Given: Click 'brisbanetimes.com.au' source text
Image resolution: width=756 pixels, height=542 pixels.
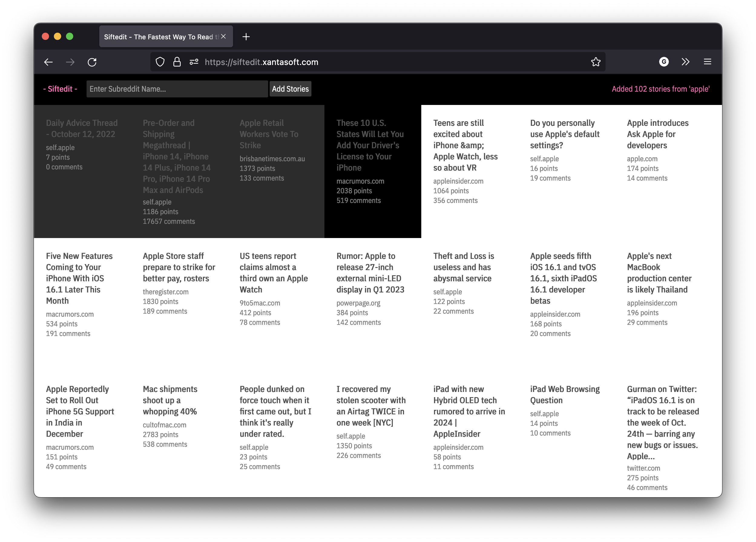Looking at the screenshot, I should [x=272, y=158].
